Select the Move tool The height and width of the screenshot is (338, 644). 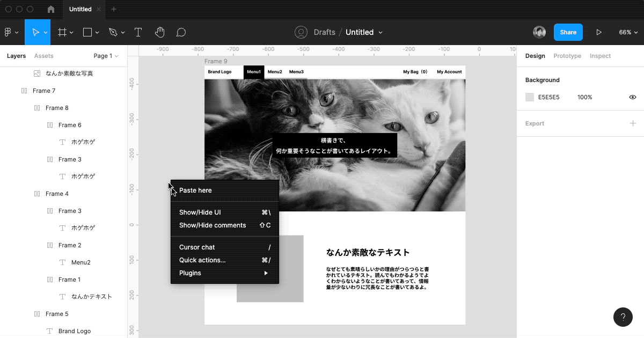tap(35, 32)
